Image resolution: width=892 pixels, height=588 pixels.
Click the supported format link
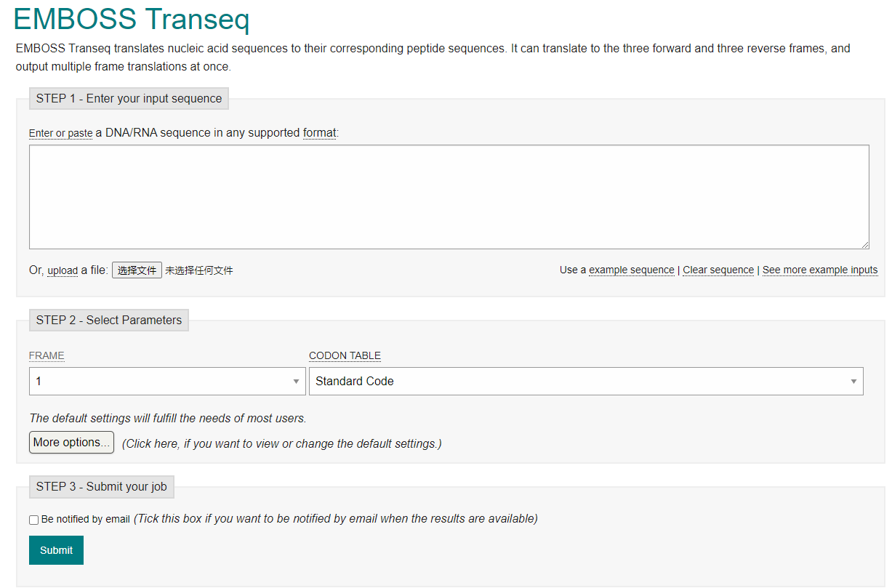(x=319, y=133)
